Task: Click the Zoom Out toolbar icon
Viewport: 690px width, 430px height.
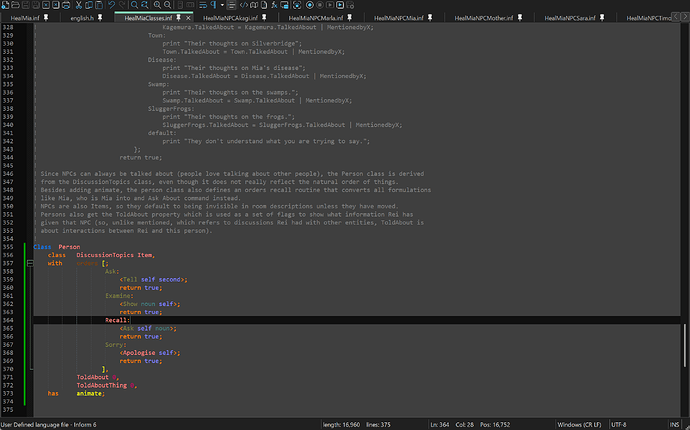Action: tap(168, 5)
